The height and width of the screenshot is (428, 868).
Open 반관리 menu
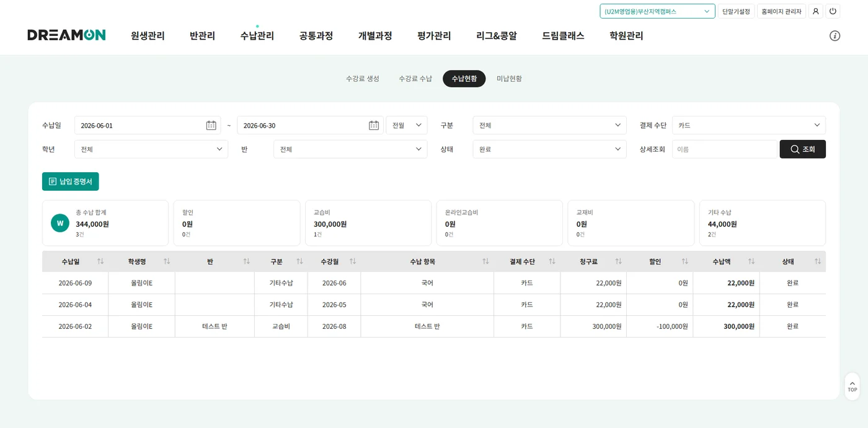(x=202, y=36)
